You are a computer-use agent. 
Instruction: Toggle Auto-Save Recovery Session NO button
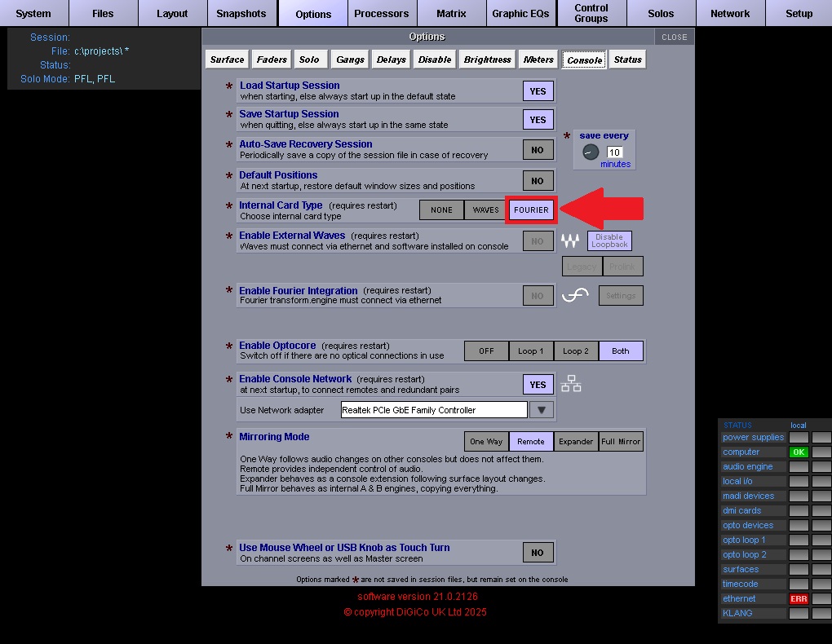click(538, 150)
